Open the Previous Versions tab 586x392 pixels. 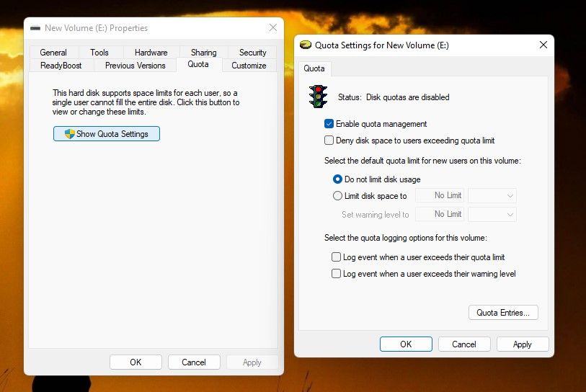[x=135, y=66]
